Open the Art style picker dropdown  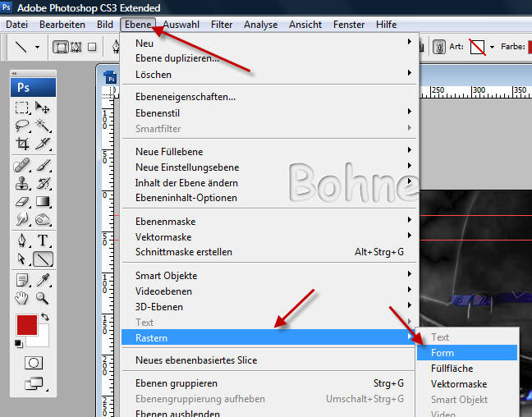click(x=492, y=47)
